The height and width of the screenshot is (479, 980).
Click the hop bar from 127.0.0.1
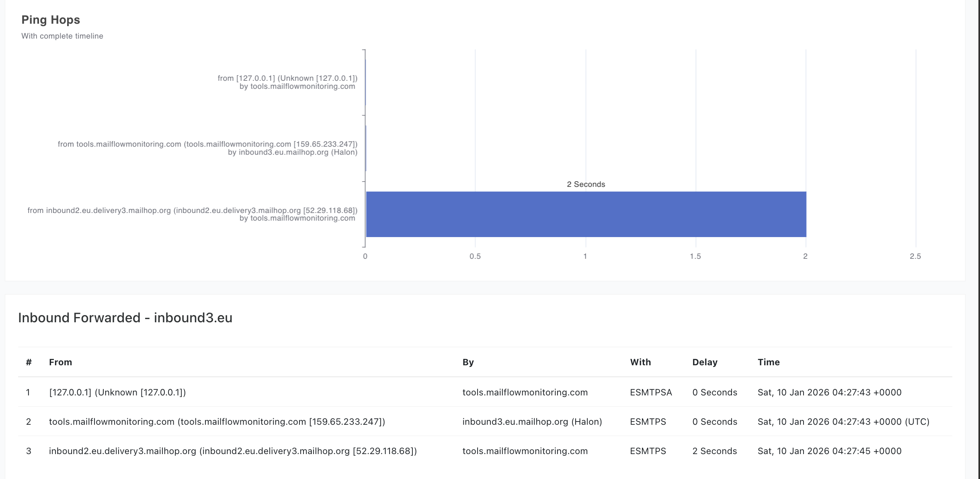tap(365, 82)
